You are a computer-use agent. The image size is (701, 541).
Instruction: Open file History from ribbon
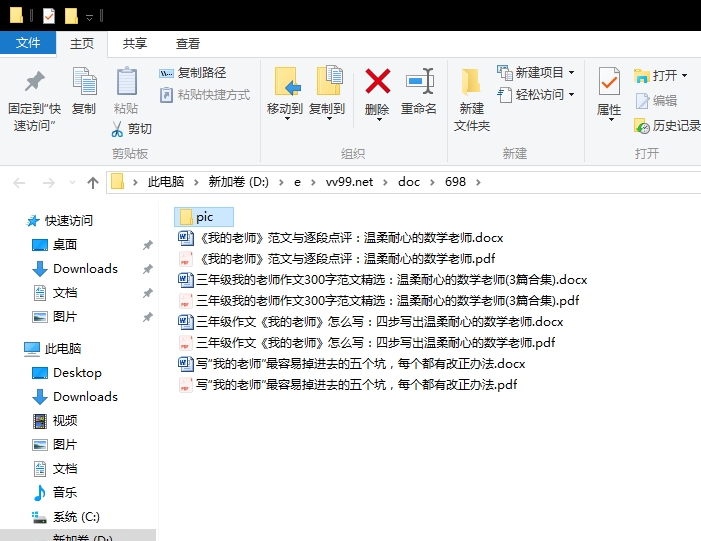667,126
